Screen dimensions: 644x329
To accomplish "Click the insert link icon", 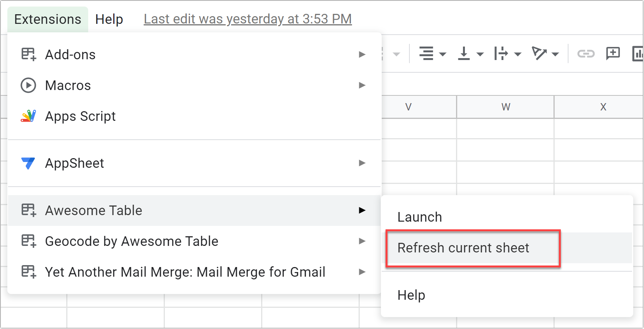I will [x=586, y=53].
